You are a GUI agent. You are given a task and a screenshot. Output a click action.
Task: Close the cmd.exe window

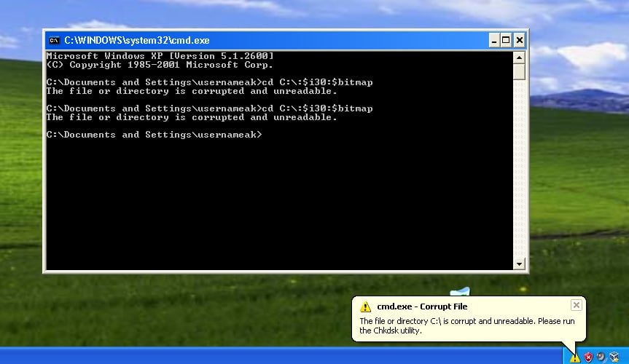click(x=519, y=41)
